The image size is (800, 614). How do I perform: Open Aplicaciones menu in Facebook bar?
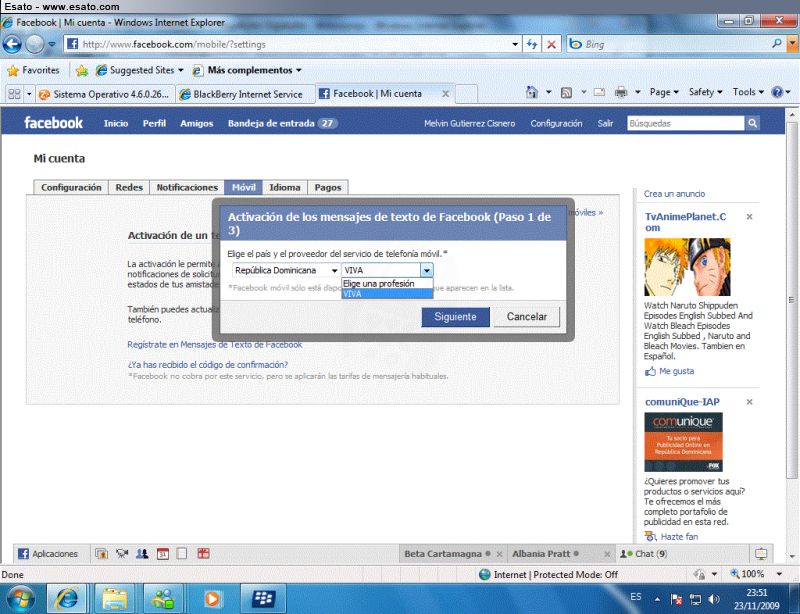(48, 554)
